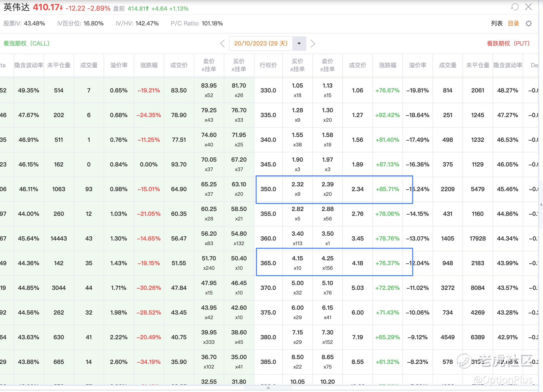Click the bottom panel expand triangle
The width and height of the screenshot is (543, 392).
268,388
